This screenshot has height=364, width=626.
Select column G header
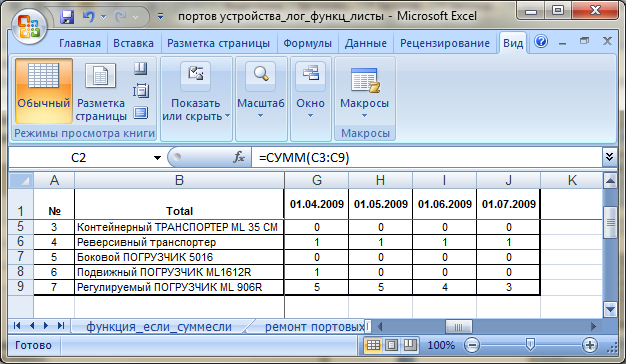pyautogui.click(x=317, y=180)
